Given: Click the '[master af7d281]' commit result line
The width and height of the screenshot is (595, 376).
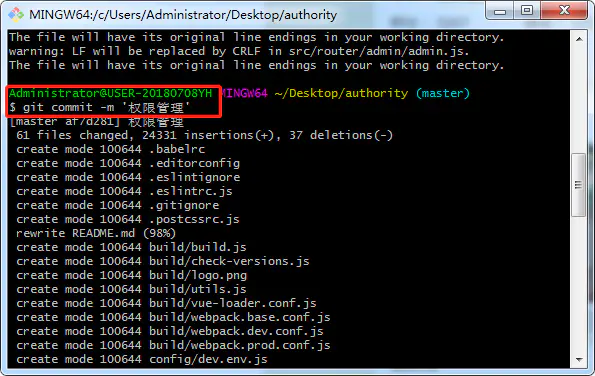Looking at the screenshot, I should 96,121.
